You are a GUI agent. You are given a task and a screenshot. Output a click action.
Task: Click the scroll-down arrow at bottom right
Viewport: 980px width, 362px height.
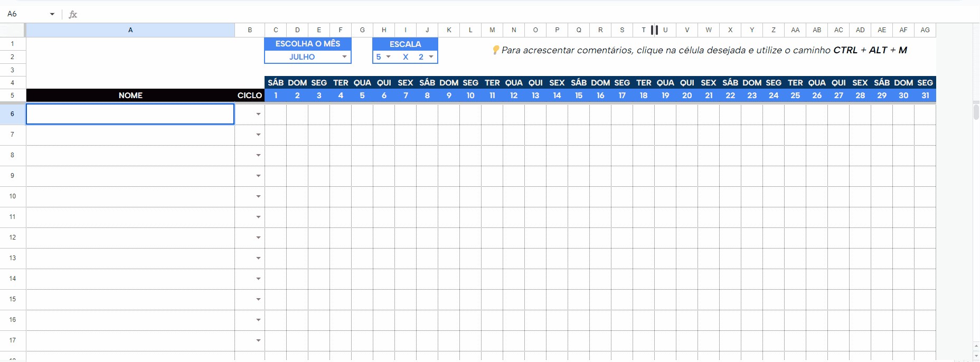976,357
